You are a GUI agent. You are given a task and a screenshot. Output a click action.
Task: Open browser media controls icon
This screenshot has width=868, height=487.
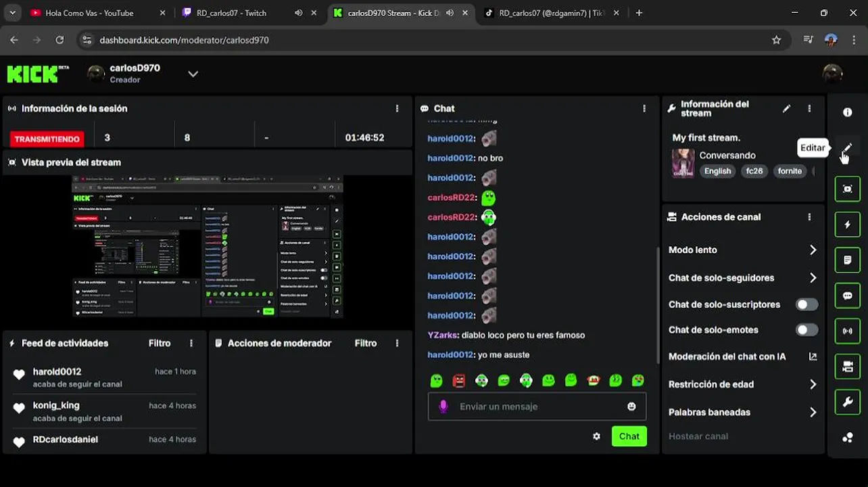[x=808, y=40]
